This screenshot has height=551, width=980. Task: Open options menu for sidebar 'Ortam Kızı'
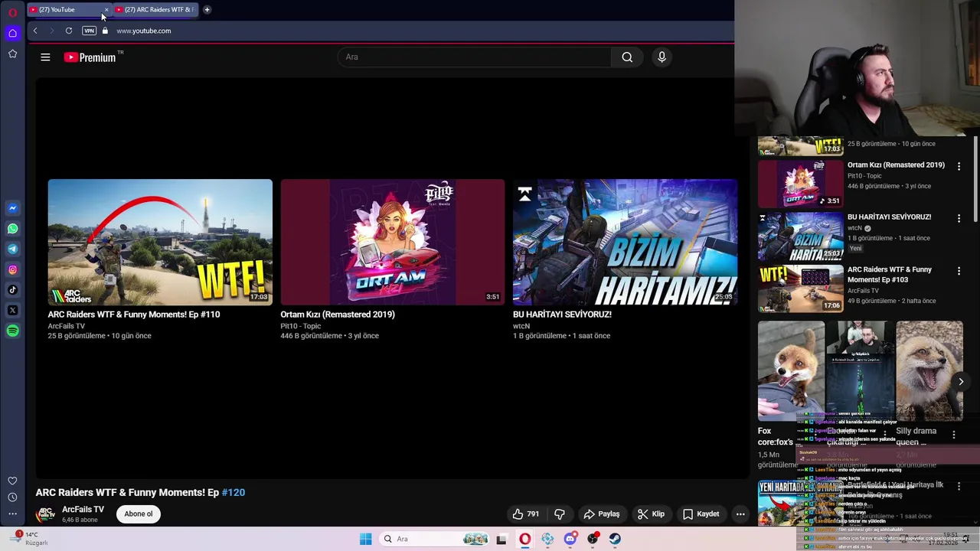coord(959,166)
